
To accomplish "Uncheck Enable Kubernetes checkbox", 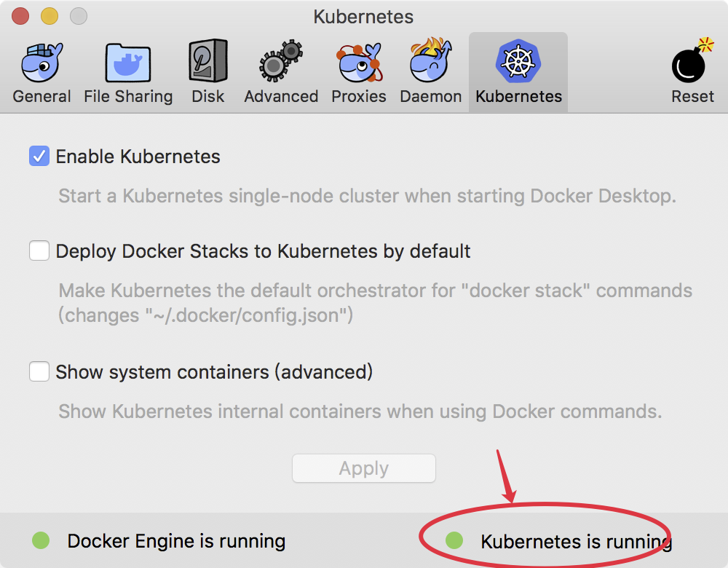I will [39, 156].
